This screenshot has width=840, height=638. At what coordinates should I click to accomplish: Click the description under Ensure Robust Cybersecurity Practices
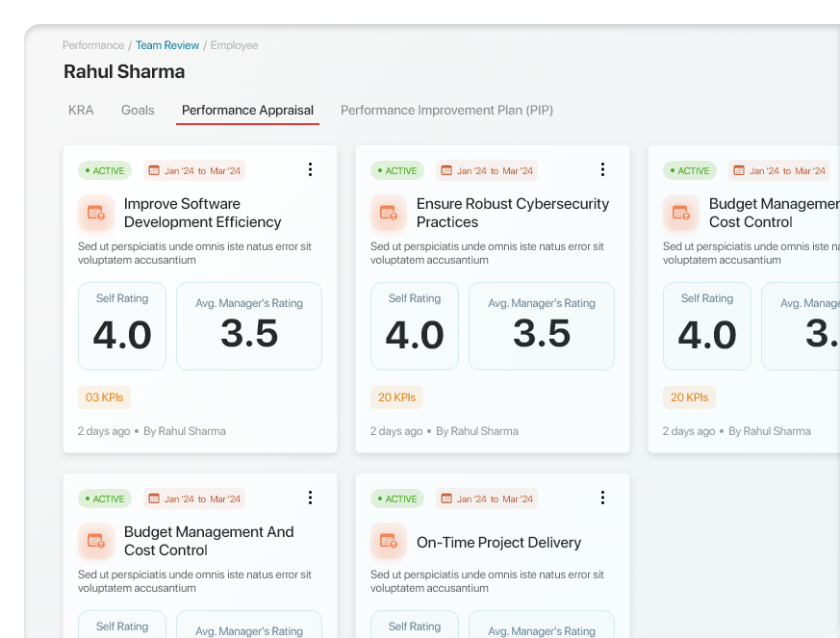click(487, 253)
